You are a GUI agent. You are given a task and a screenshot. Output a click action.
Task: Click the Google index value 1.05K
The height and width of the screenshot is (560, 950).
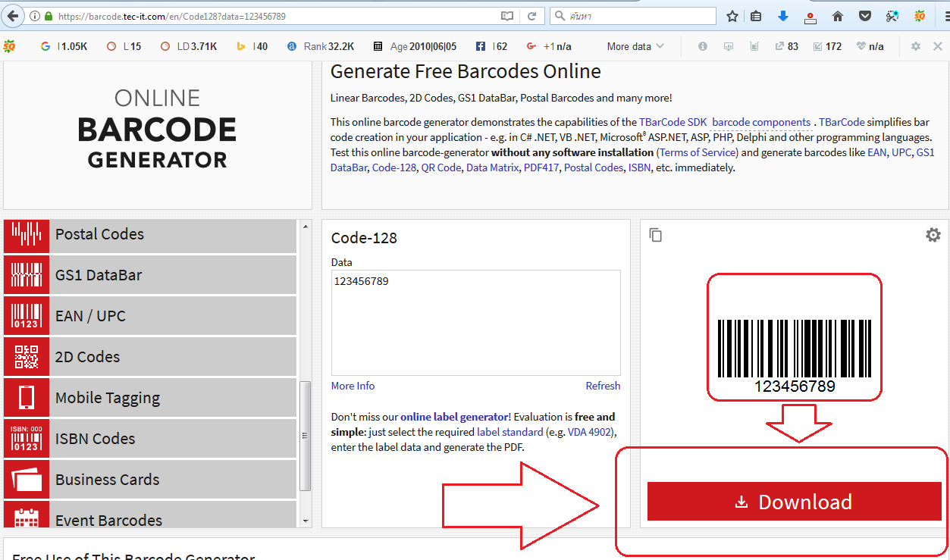pyautogui.click(x=74, y=46)
